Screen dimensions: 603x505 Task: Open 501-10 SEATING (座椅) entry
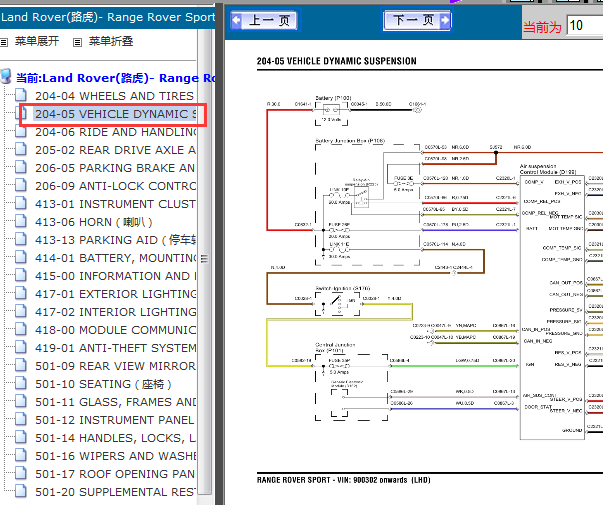click(103, 384)
